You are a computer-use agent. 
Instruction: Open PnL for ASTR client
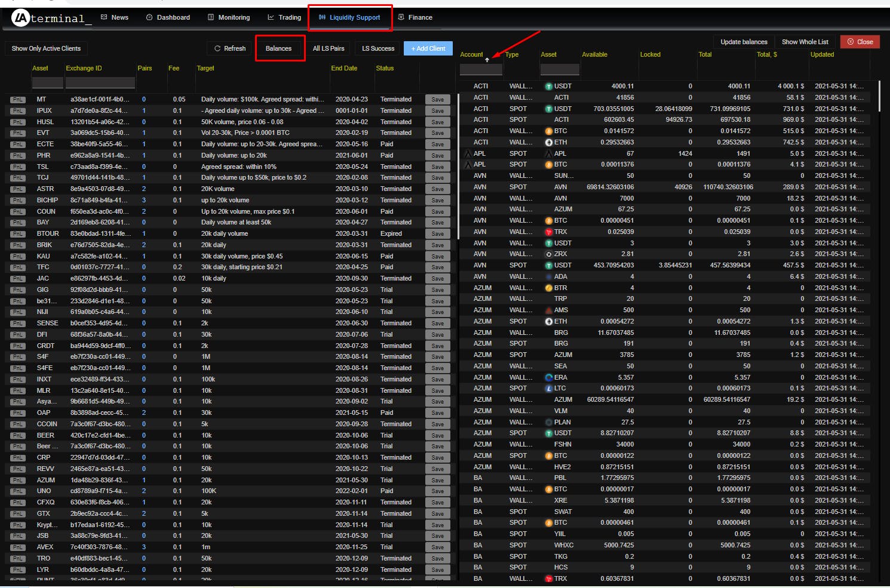[18, 189]
